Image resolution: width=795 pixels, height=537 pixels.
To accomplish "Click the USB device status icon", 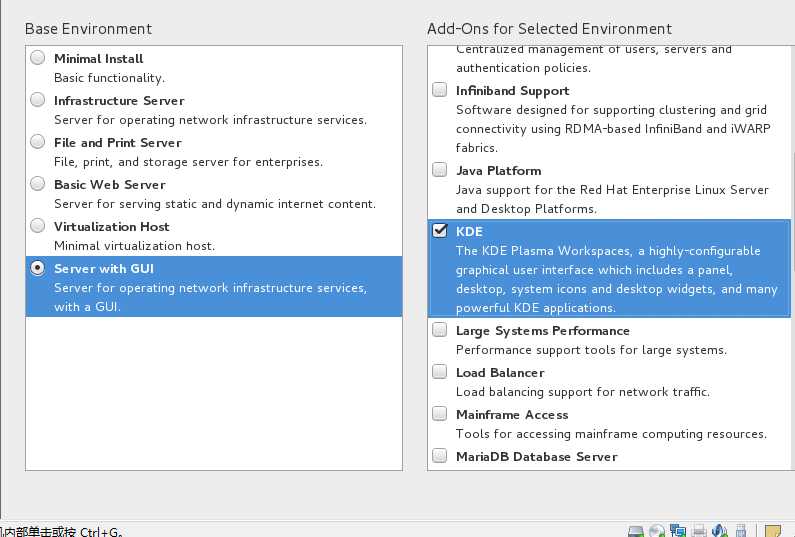I will tap(741, 530).
